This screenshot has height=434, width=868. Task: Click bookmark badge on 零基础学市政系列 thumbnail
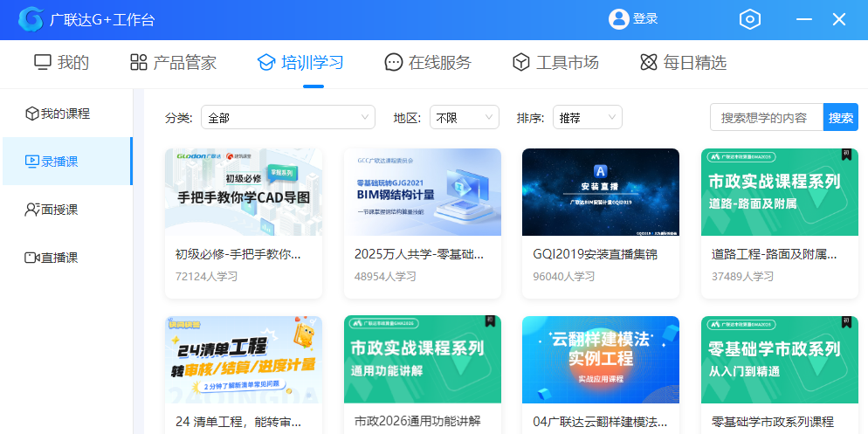846,321
